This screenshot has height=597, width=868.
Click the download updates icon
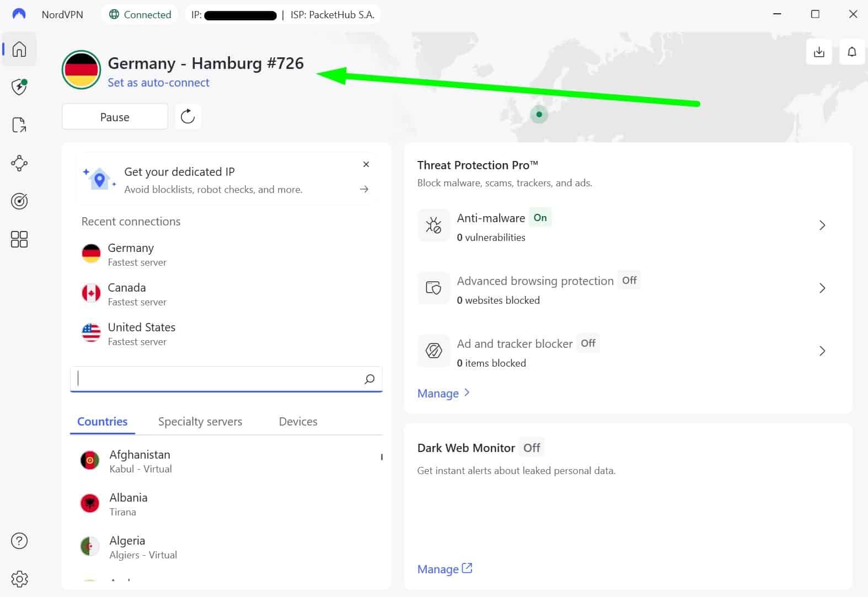tap(819, 52)
